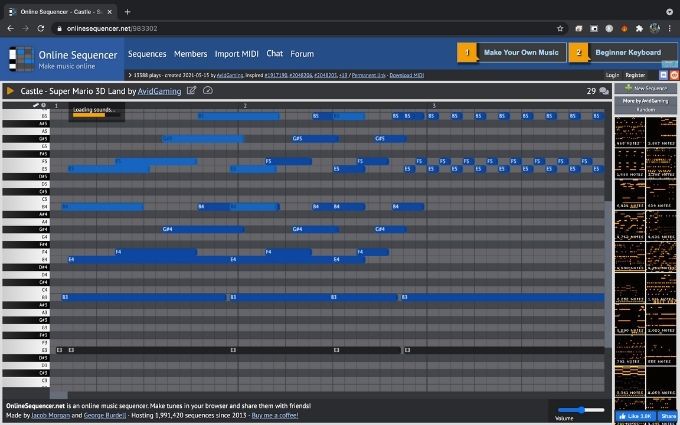Screen dimensions: 680x425
Task: Open the Forum menu item
Action: 302,54
